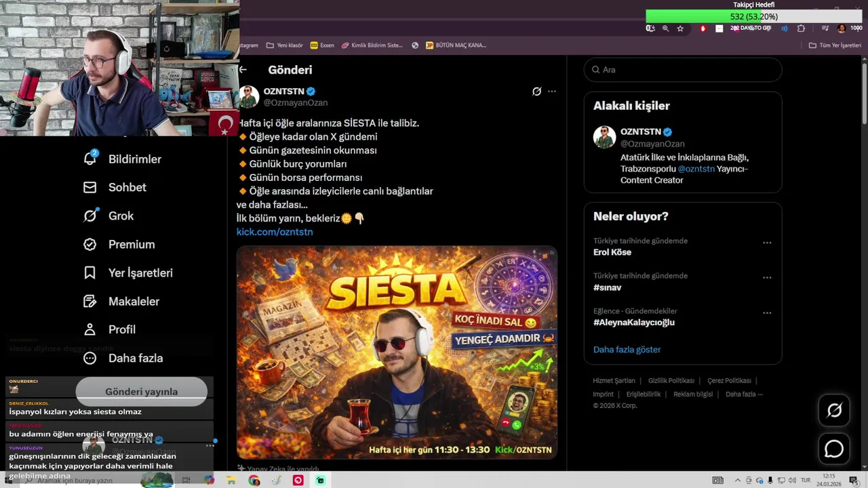Open Sohbet messages in sidebar
This screenshot has height=488, width=868.
(115, 188)
